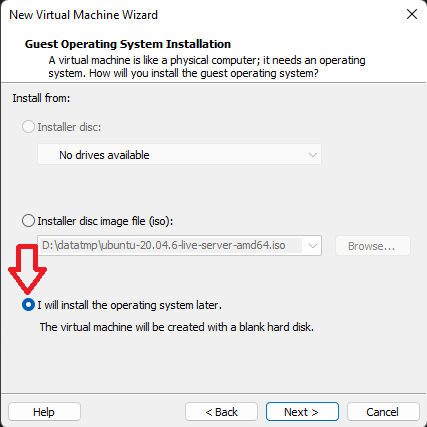This screenshot has height=427, width=427.
Task: Proceed with the Next button
Action: [302, 412]
